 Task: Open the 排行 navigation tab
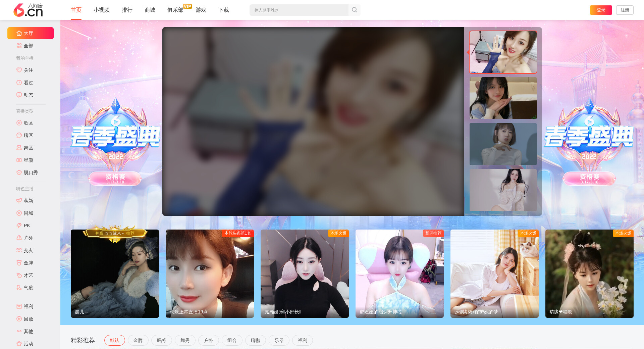click(127, 10)
